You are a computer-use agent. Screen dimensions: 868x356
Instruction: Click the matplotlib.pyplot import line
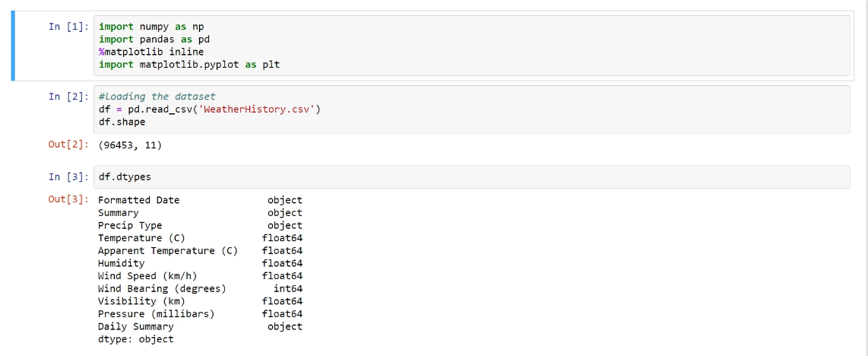pos(189,65)
